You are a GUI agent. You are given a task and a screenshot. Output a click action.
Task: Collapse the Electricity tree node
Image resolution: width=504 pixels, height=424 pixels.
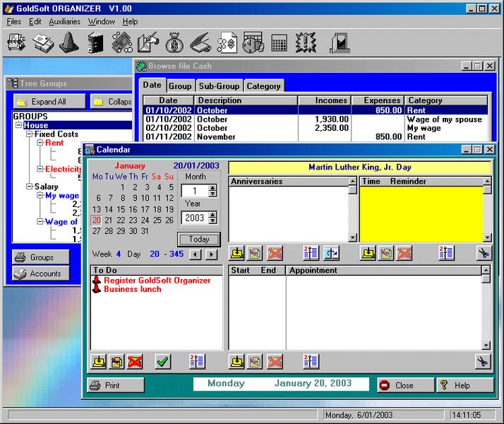40,169
